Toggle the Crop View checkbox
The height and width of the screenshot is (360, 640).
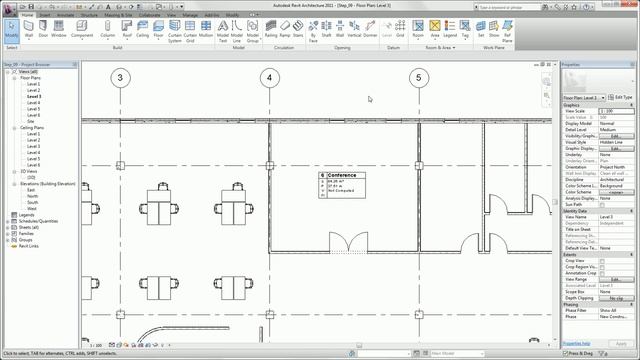point(602,261)
